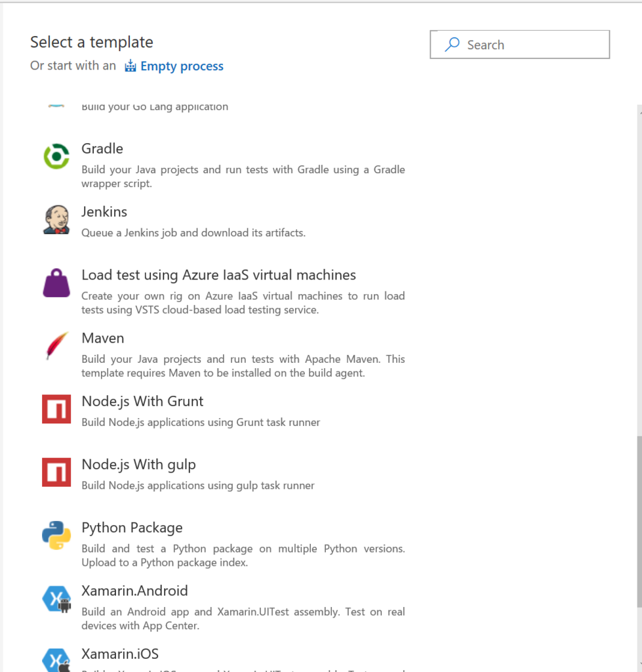This screenshot has width=642, height=672.
Task: Choose the Node.js With gulp template
Action: click(138, 465)
